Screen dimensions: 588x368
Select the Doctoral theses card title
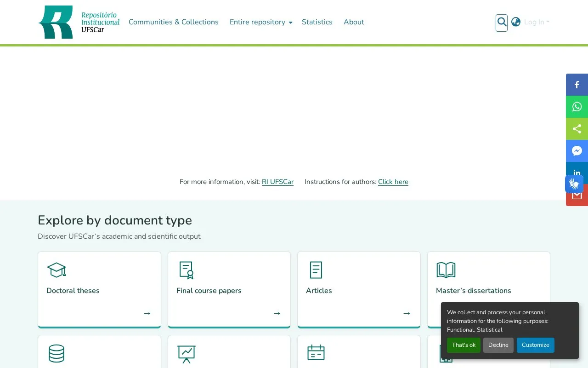pyautogui.click(x=73, y=291)
